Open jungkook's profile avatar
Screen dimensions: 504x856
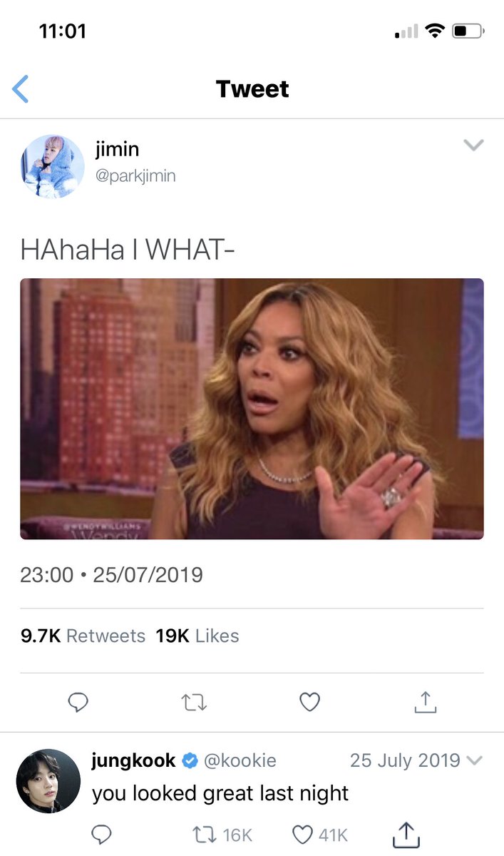click(48, 781)
